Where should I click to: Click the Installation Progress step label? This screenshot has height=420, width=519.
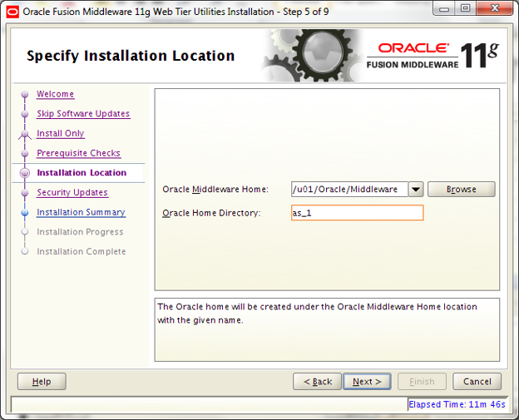point(80,232)
